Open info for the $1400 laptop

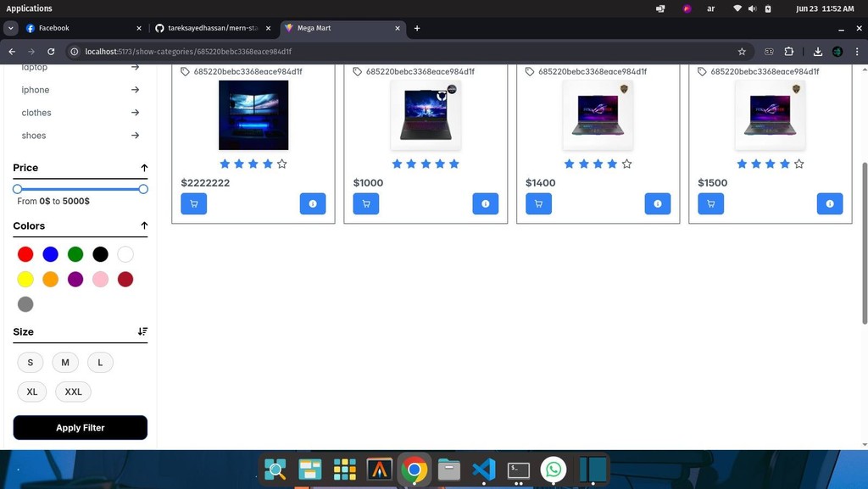point(657,203)
